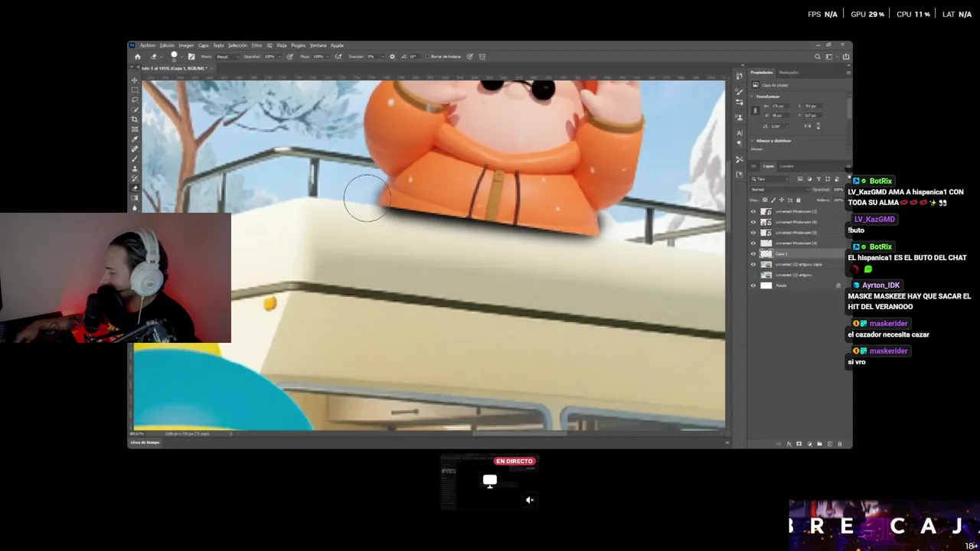Hide the unnamed-Photoroom (4) layer
This screenshot has height=551, width=980.
point(753,243)
